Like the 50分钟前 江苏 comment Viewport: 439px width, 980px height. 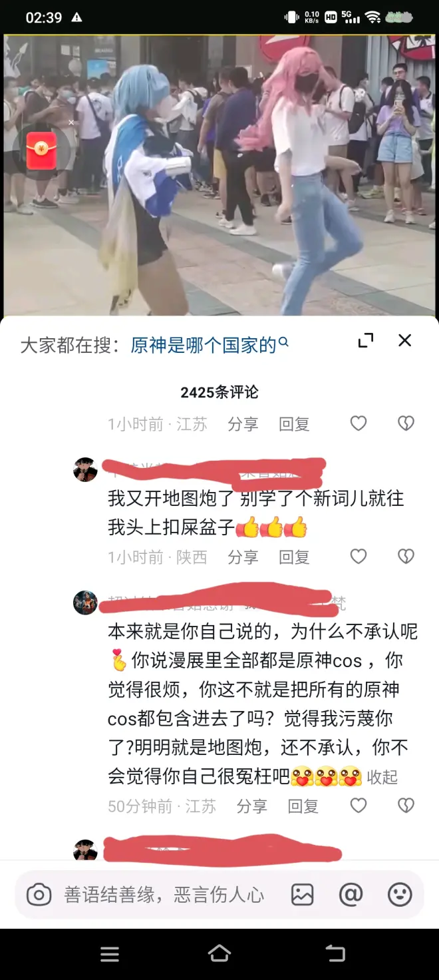click(x=359, y=806)
